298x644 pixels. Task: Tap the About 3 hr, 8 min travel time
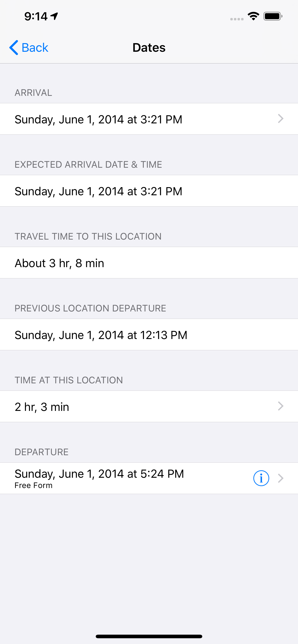(x=59, y=263)
